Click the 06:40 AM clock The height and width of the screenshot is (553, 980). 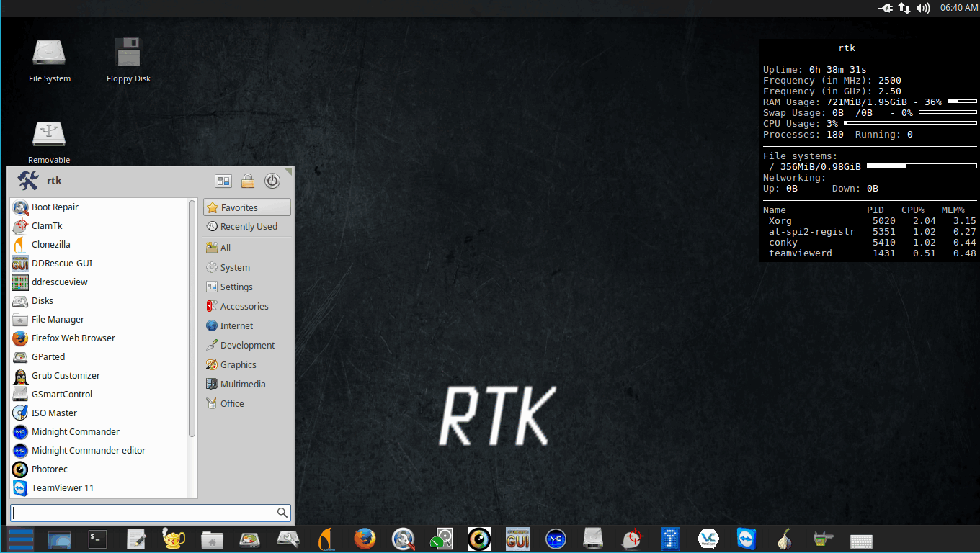(958, 8)
